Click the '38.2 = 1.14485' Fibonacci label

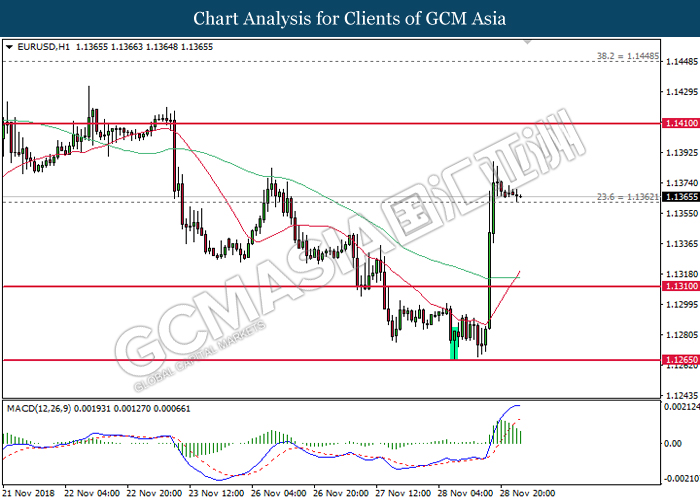[628, 56]
